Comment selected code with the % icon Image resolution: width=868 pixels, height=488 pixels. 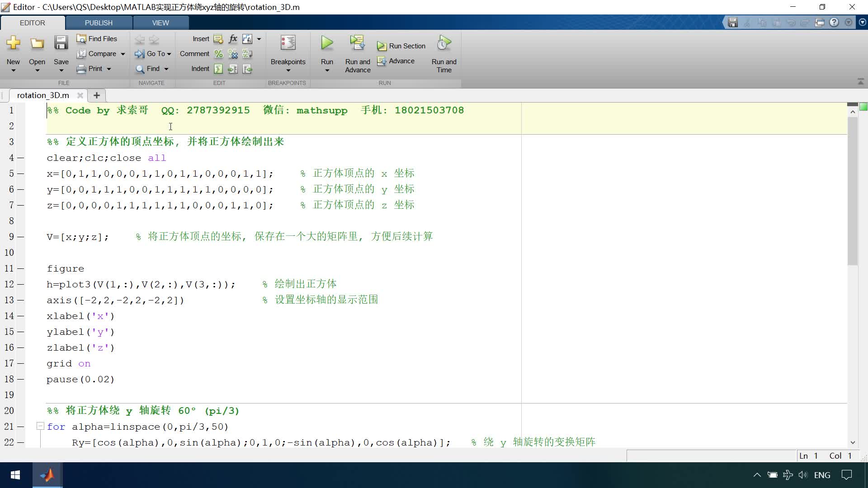click(218, 54)
